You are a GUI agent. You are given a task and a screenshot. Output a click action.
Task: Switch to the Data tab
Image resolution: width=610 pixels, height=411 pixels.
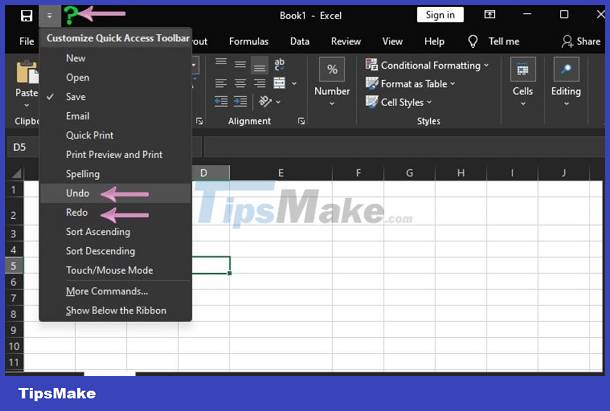300,41
